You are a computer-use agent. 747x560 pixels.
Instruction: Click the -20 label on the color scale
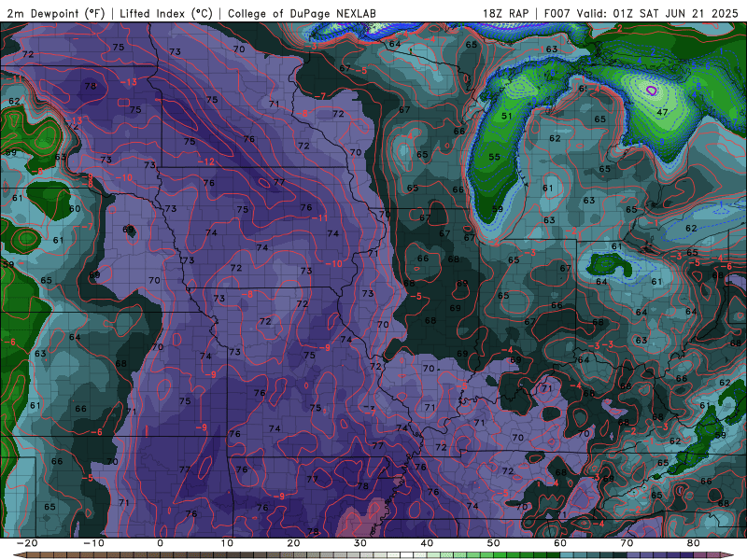pyautogui.click(x=26, y=543)
